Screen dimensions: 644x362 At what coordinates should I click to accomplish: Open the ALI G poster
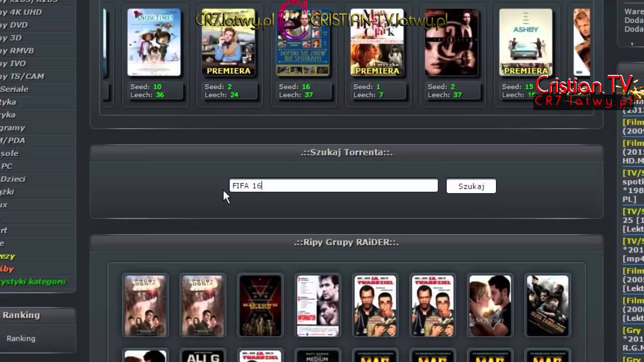pyautogui.click(x=203, y=356)
